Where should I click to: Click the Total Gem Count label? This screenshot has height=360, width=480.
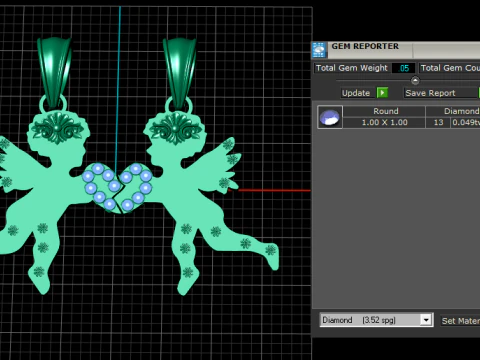tap(449, 68)
